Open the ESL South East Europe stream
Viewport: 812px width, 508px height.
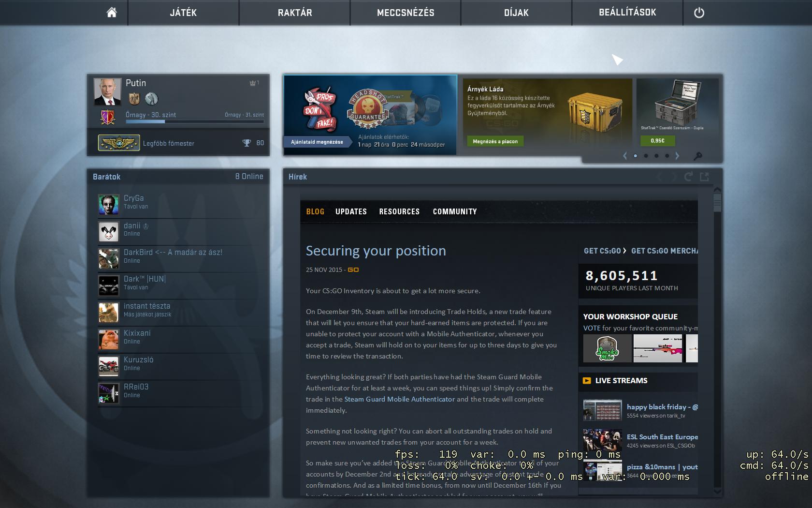[662, 437]
